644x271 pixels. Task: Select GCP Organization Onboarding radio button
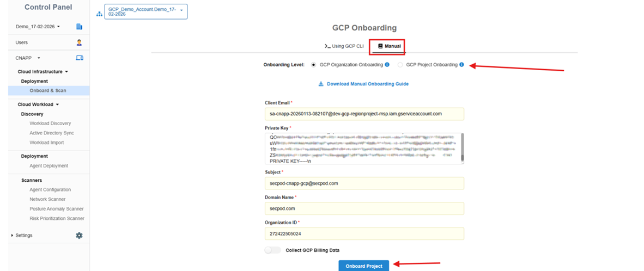[x=313, y=65]
